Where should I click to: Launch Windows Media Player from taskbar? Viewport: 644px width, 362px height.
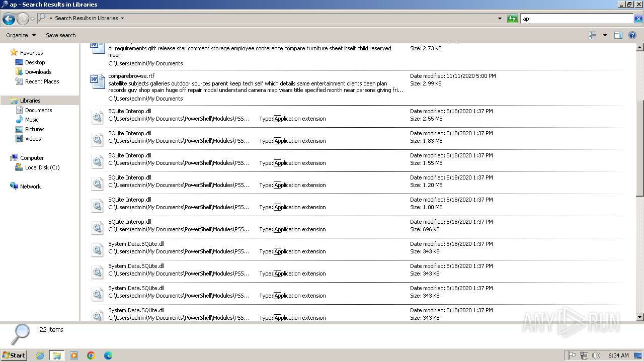(74, 355)
